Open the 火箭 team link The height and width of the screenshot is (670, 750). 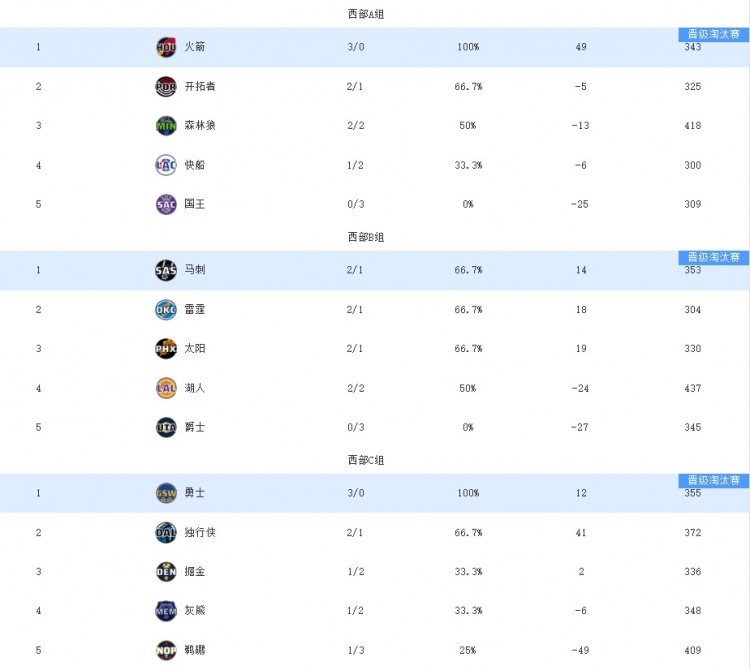[x=195, y=47]
